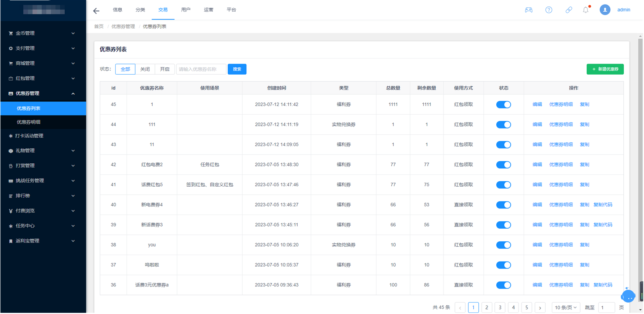Click the 搜索 search button
Viewport: 644px width, 314px height.
[237, 69]
